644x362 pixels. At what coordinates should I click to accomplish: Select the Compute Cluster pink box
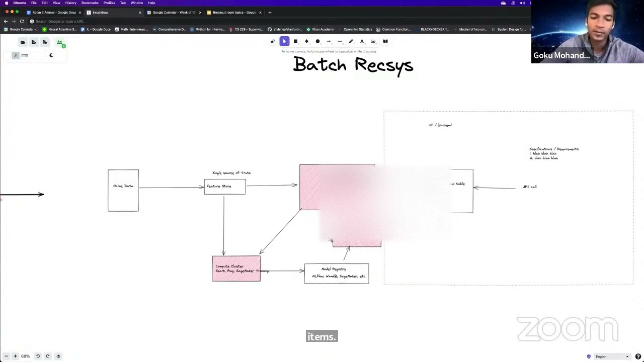tap(236, 268)
